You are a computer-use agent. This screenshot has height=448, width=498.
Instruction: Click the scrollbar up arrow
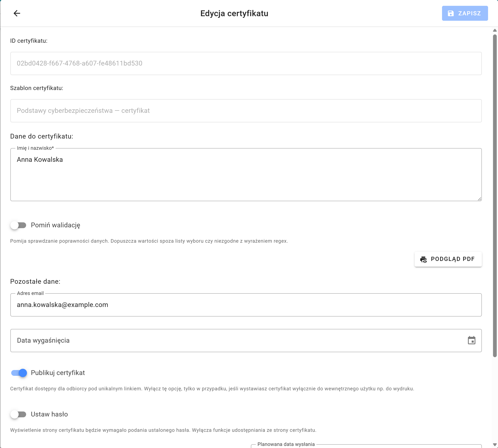pos(495,30)
